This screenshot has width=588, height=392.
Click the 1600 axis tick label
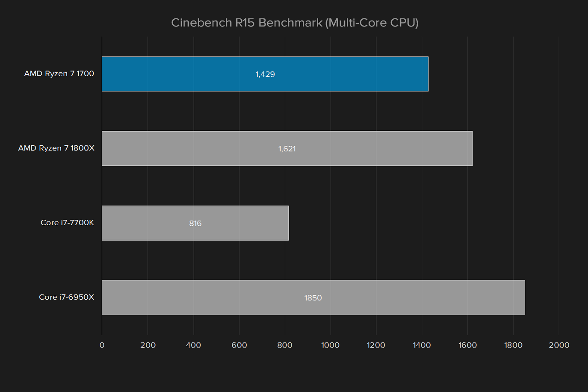click(x=467, y=345)
